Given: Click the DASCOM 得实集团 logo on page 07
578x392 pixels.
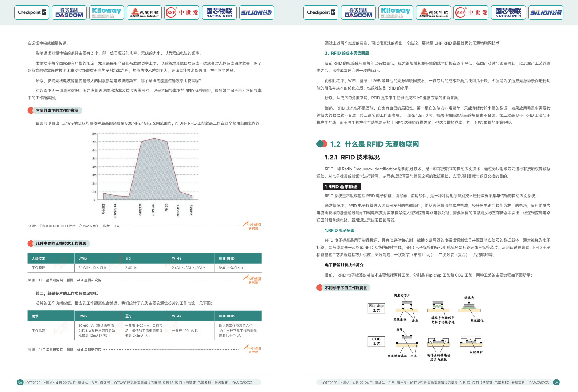Looking at the screenshot, I should tap(358, 12).
